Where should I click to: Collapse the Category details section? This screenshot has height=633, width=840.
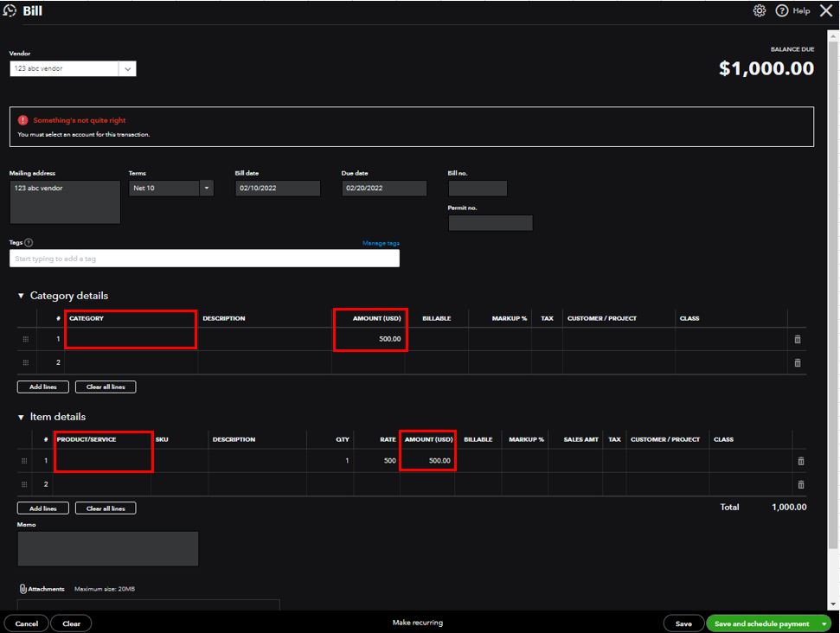point(22,296)
